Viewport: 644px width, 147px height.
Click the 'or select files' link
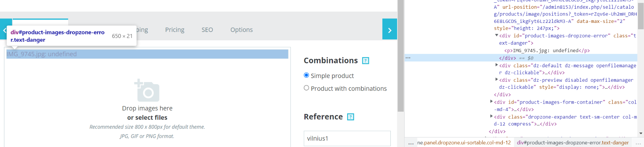pyautogui.click(x=147, y=117)
